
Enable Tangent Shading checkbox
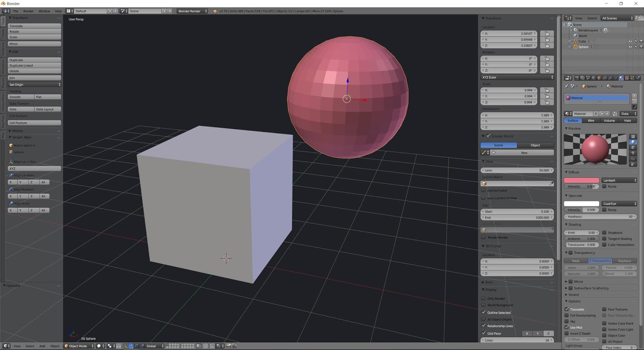coord(604,239)
